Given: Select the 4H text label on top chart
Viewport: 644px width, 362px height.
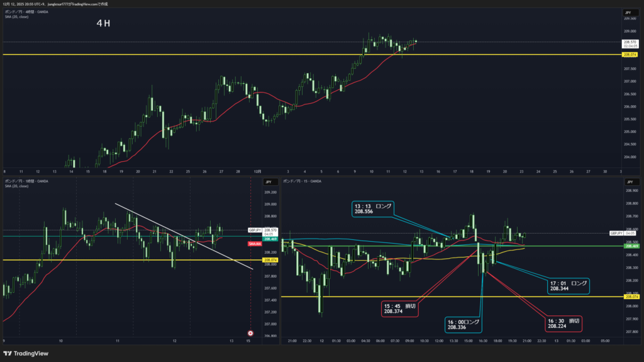Looking at the screenshot, I should [x=104, y=23].
